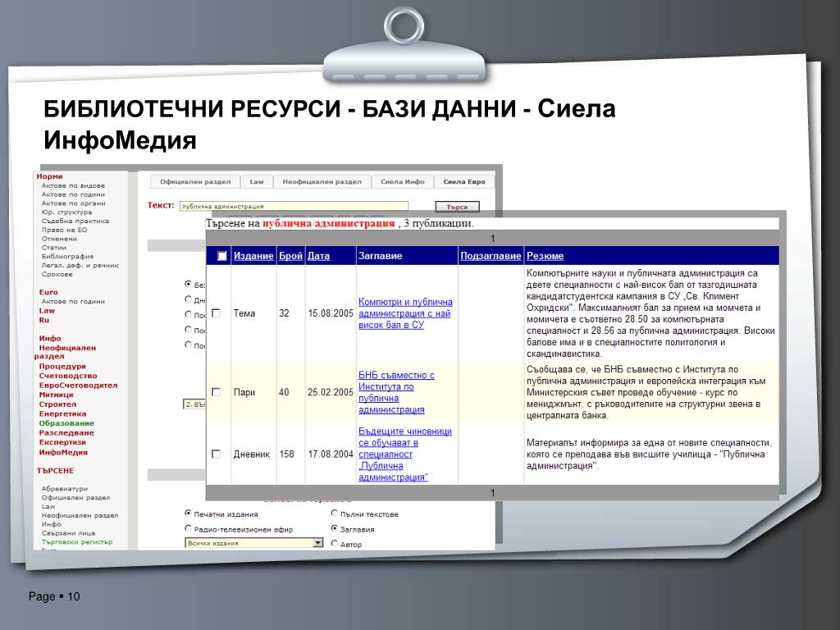Switch to the Law tab at top

(257, 181)
